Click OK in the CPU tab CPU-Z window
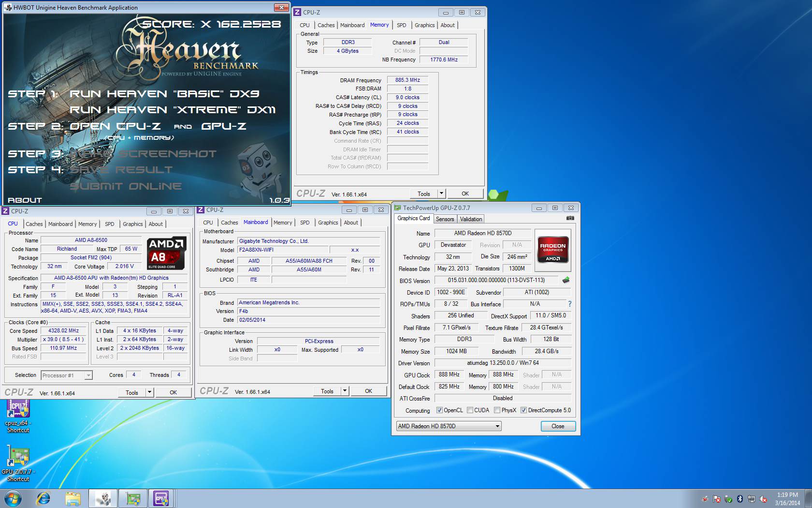 click(173, 392)
